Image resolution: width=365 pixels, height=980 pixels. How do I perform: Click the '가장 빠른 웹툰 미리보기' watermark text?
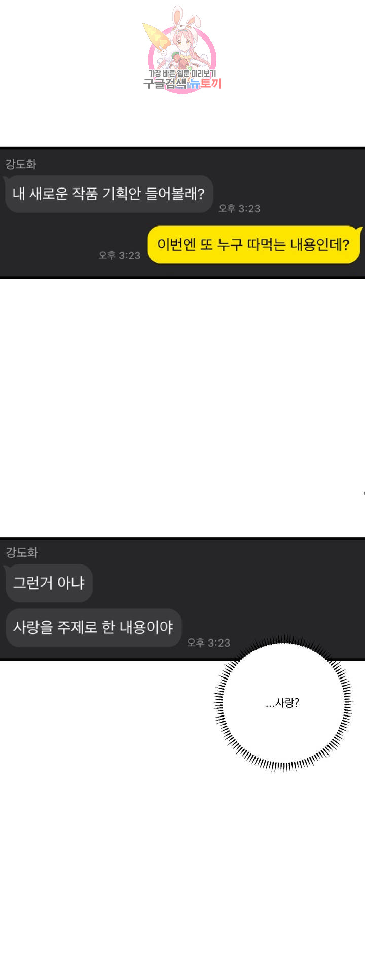click(x=182, y=74)
